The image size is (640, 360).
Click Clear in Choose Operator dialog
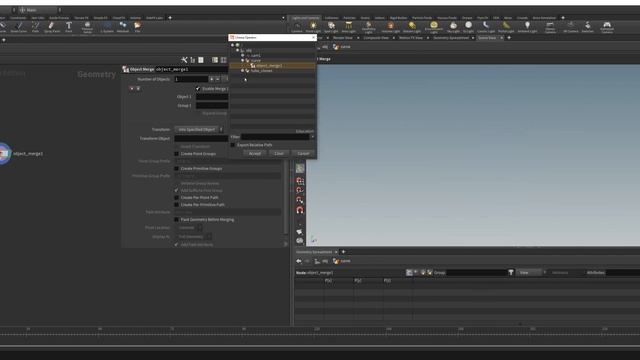pyautogui.click(x=279, y=153)
